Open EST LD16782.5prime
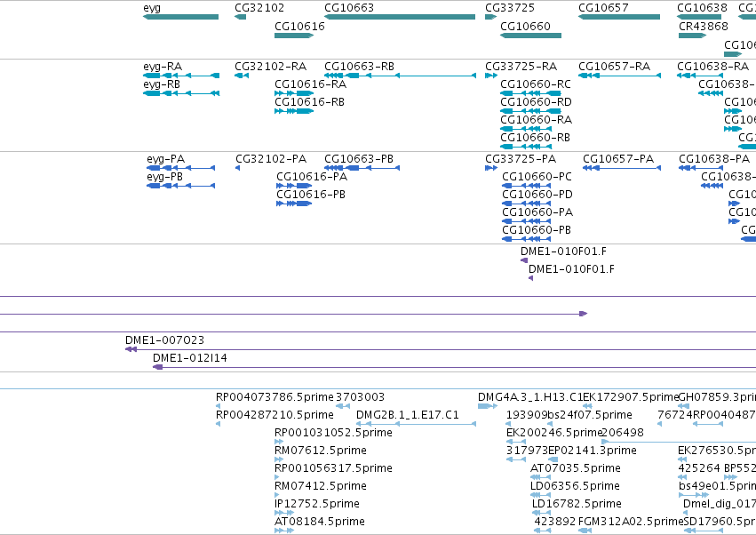The width and height of the screenshot is (756, 535). [577, 504]
